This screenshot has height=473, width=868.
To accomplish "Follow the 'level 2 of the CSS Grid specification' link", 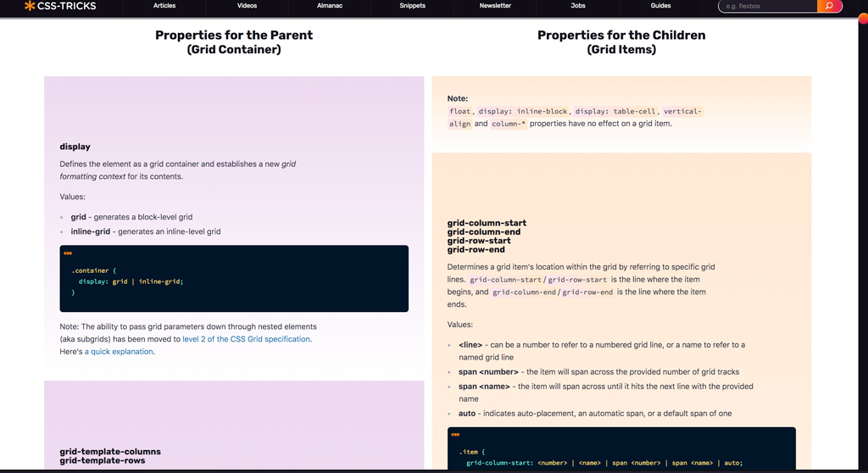I will 247,339.
